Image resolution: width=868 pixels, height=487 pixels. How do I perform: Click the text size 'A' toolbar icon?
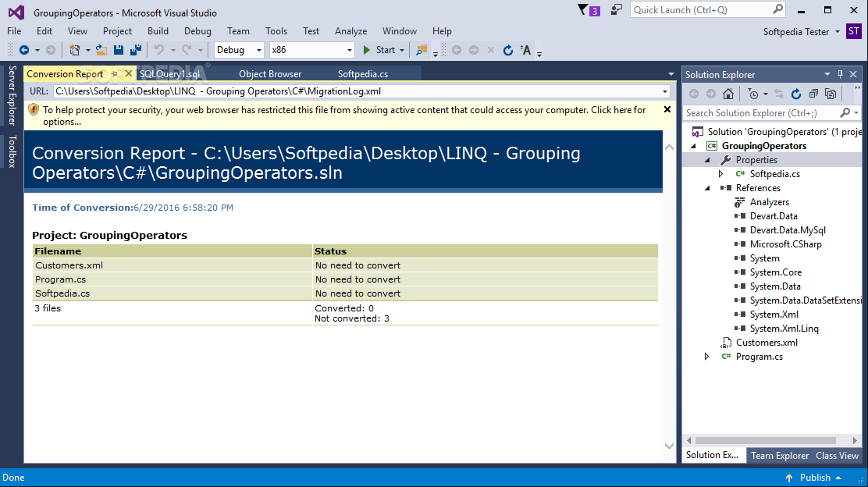tap(526, 50)
